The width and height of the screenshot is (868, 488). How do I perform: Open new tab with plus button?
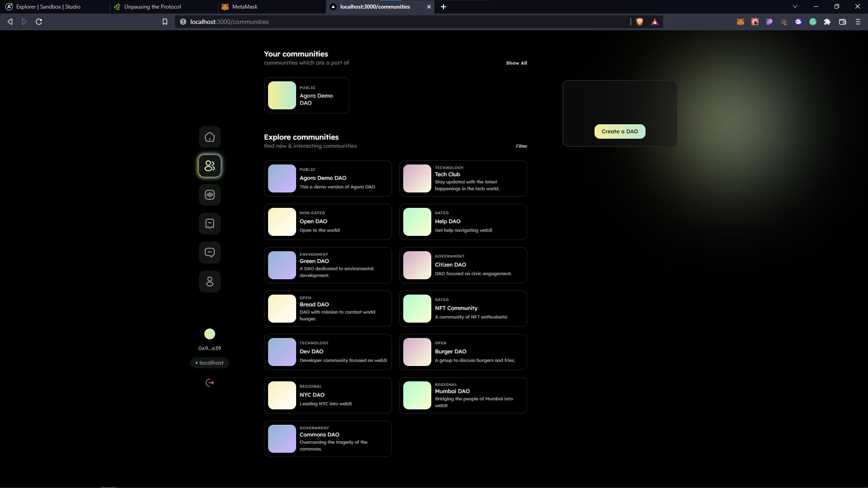pos(443,7)
